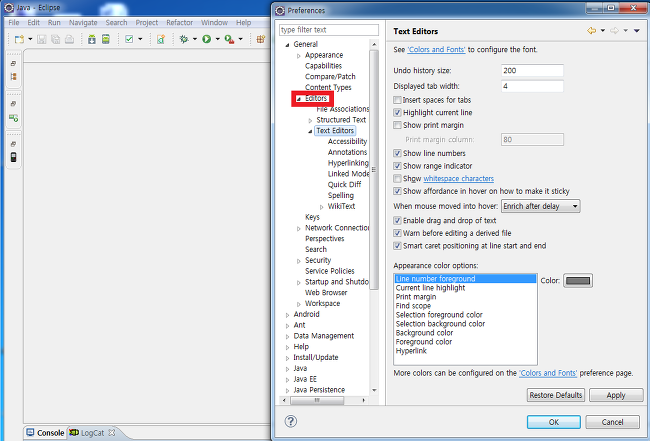
Task: Click the Help question mark icon
Action: (x=291, y=421)
